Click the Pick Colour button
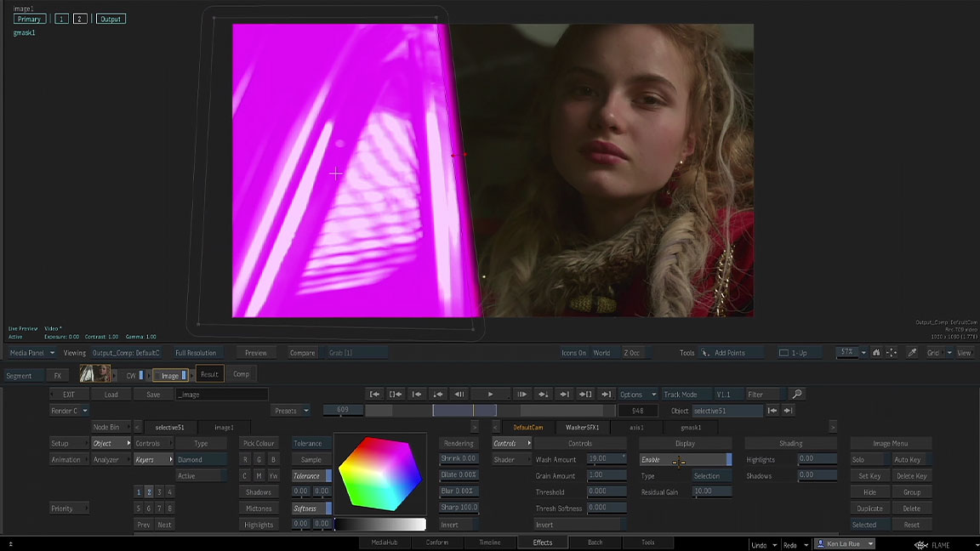This screenshot has width=980, height=551. coord(259,444)
